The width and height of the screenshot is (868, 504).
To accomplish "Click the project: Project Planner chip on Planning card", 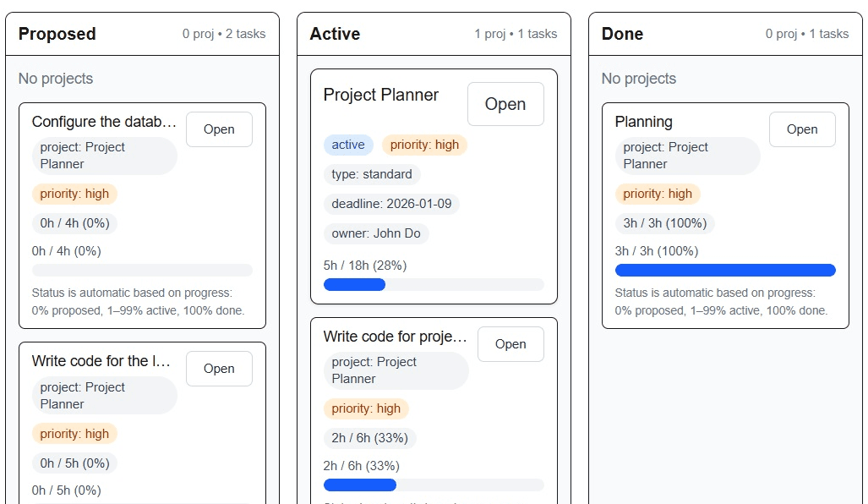I will tap(687, 156).
